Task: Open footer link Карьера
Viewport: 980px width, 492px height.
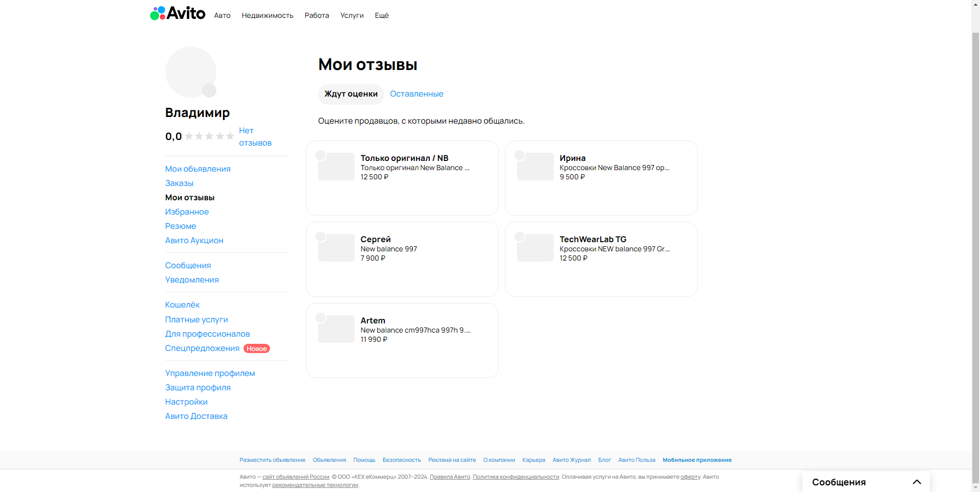Action: coord(534,460)
